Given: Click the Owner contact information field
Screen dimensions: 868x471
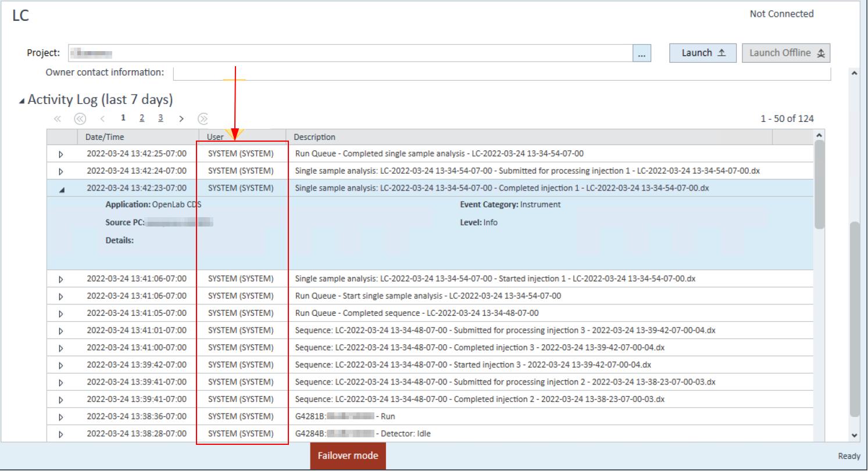Looking at the screenshot, I should click(502, 73).
